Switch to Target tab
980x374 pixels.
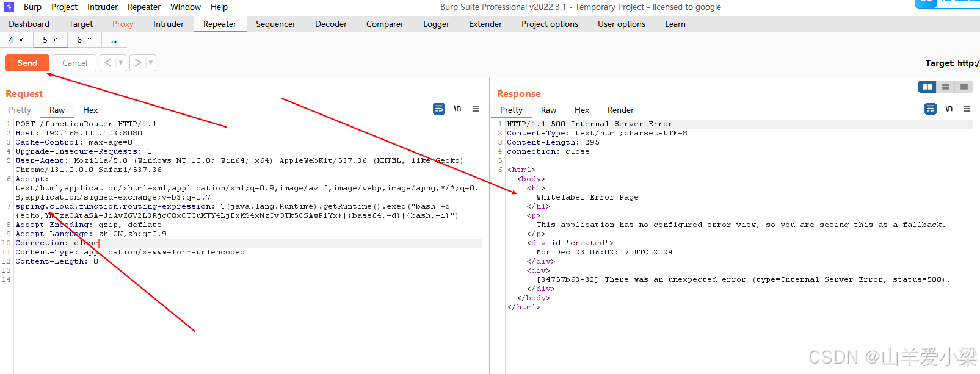click(81, 24)
